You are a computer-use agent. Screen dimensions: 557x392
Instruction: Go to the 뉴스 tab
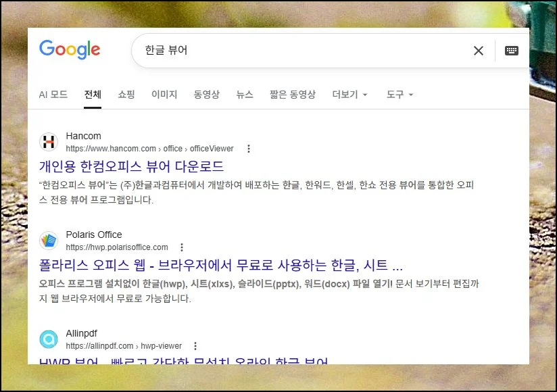[x=245, y=95]
